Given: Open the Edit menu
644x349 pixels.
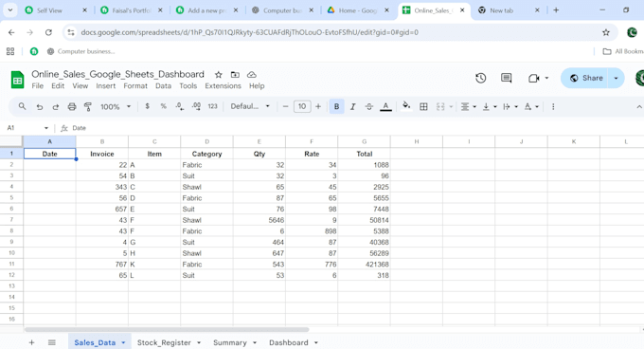Looking at the screenshot, I should click(58, 86).
